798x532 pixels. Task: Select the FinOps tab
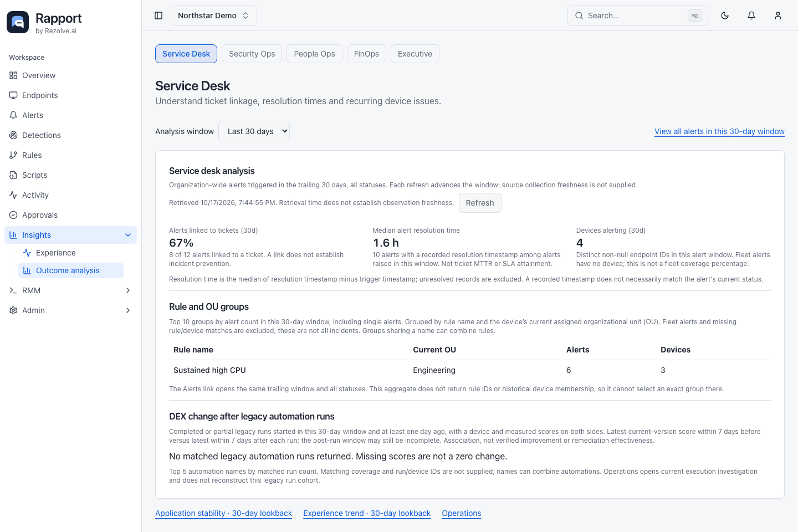tap(366, 54)
